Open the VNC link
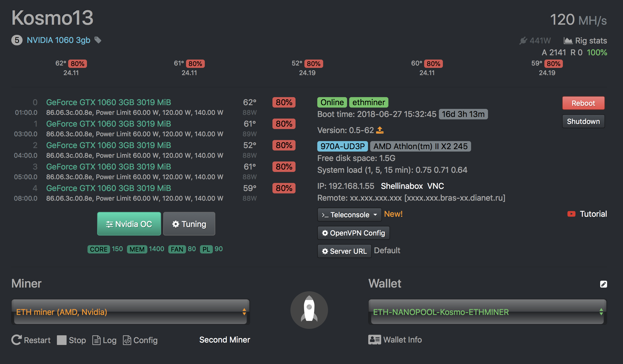The image size is (623, 364). tap(435, 186)
